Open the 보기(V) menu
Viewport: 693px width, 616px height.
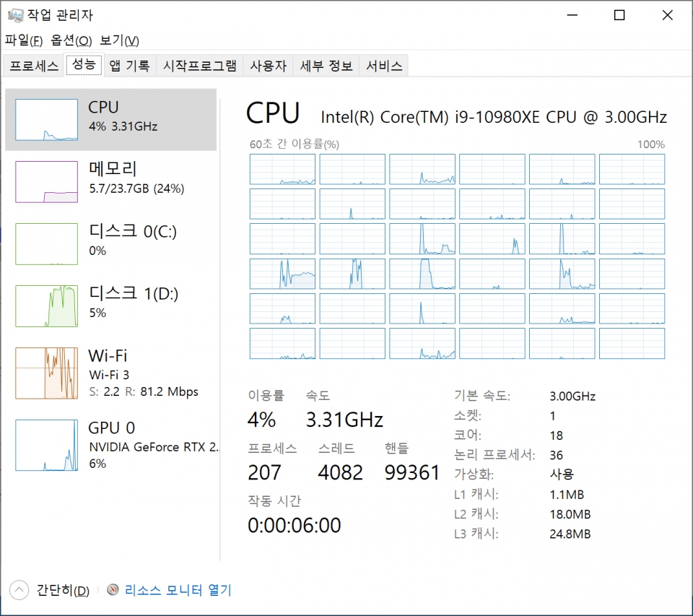(119, 40)
